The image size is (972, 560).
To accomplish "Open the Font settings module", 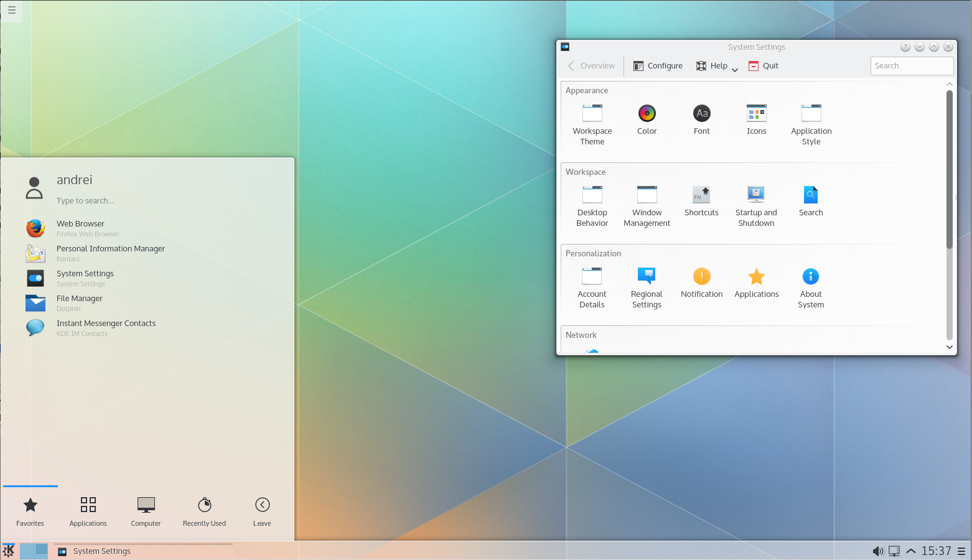I will click(x=702, y=119).
